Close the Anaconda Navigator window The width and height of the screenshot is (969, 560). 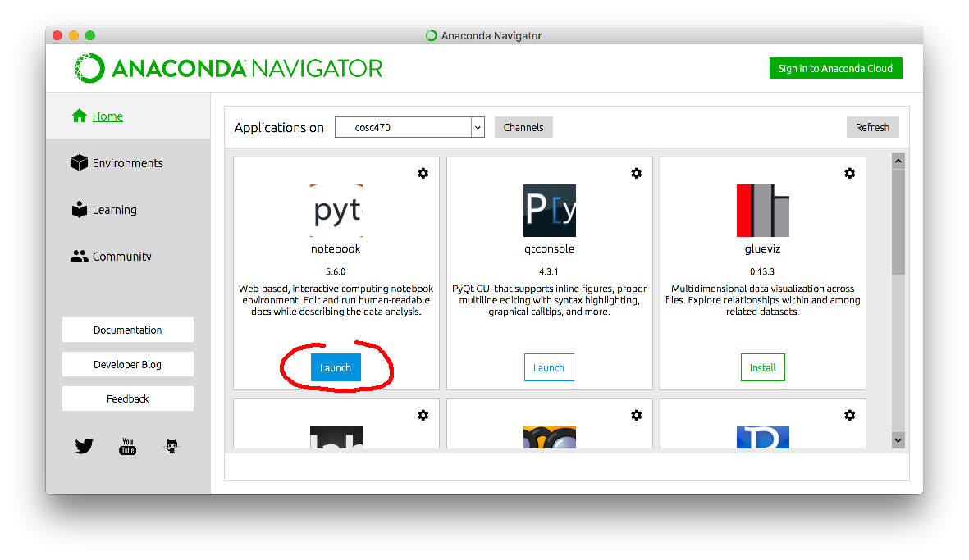click(57, 35)
